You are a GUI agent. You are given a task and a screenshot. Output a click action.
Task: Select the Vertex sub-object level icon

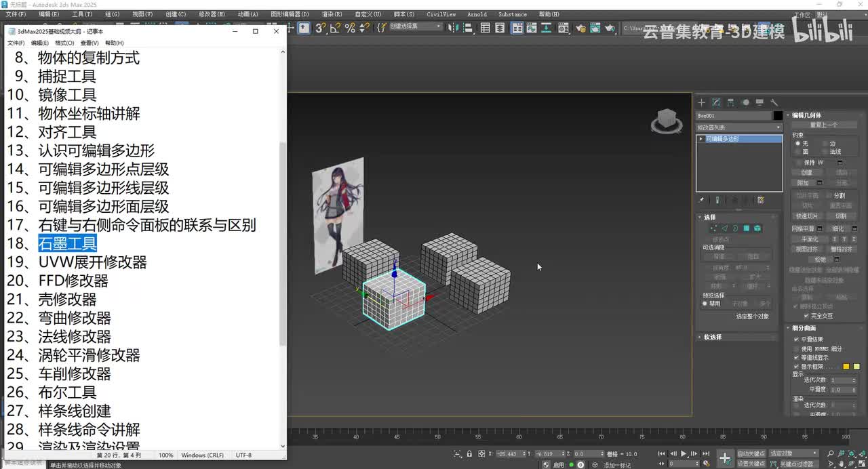click(713, 228)
